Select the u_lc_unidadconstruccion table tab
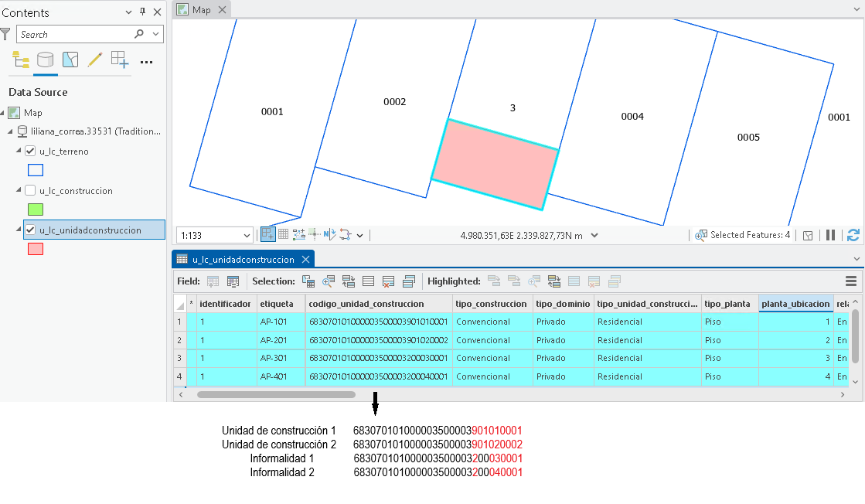Image resolution: width=865 pixels, height=504 pixels. point(243,259)
